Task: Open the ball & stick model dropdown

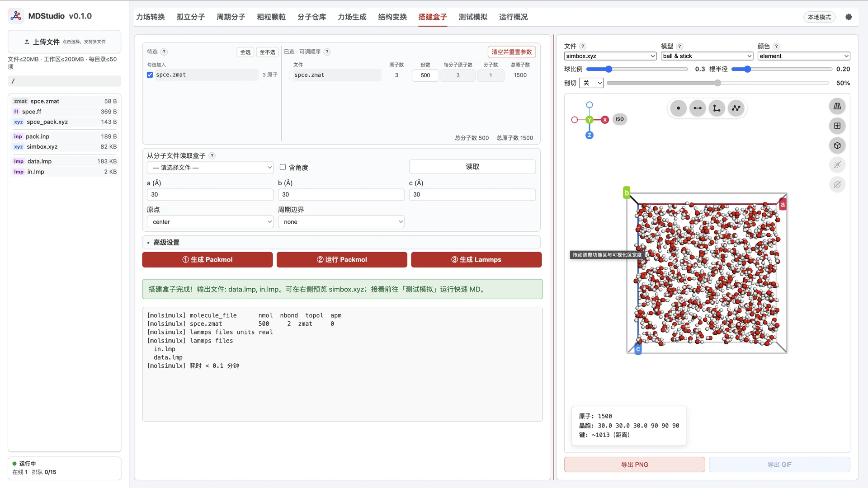Action: [707, 56]
